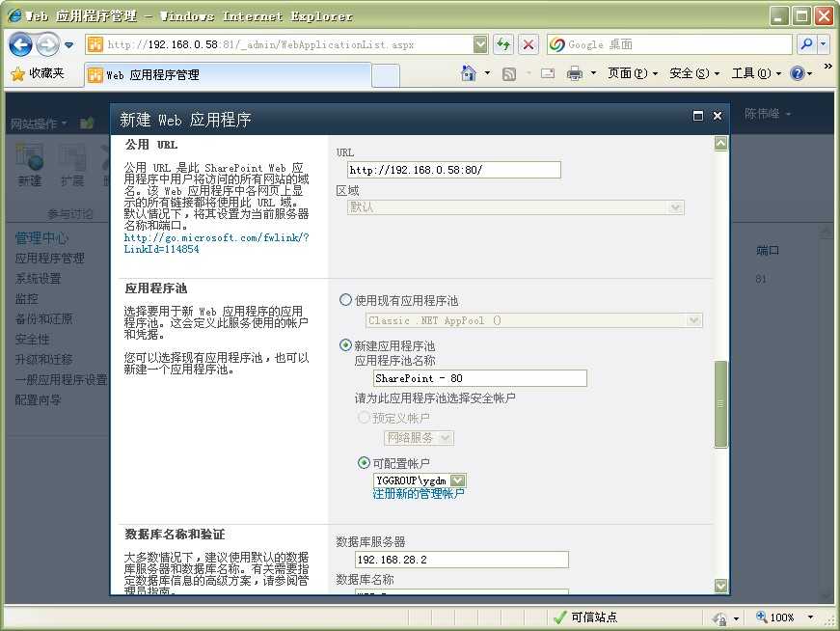The width and height of the screenshot is (840, 631).
Task: Open the go.microsoft.com fwlink help link
Action: click(x=216, y=243)
